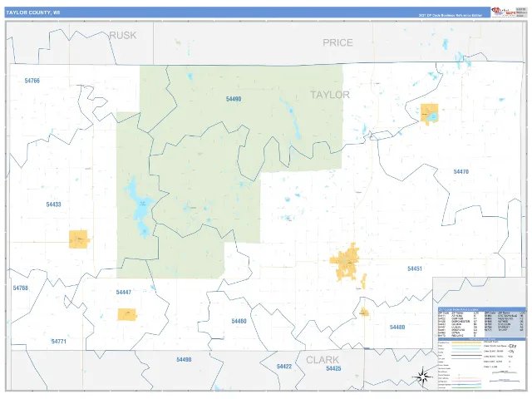
Task: Click ZIP code label 54422
Action: (x=284, y=367)
